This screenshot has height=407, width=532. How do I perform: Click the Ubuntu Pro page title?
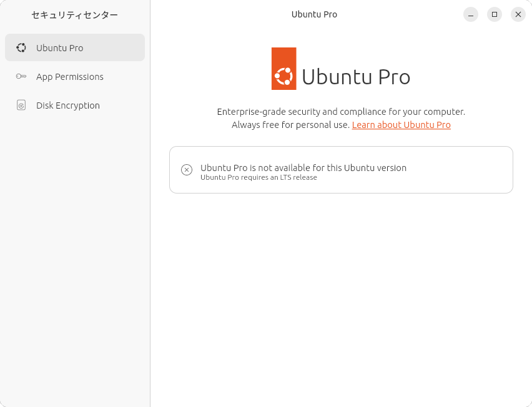pos(314,14)
